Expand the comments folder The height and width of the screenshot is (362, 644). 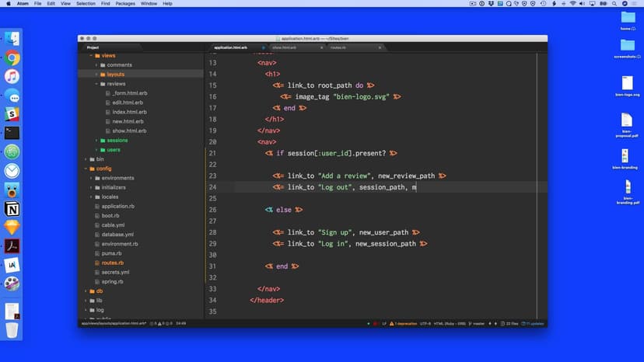[x=97, y=65]
